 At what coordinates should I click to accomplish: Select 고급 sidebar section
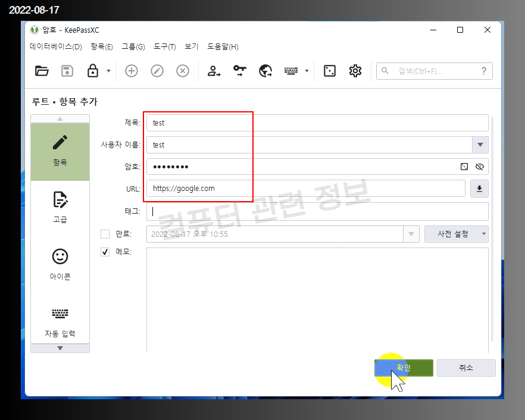[x=60, y=208]
